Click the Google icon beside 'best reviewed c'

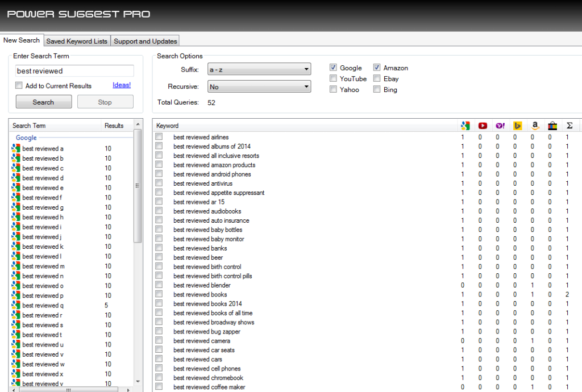15,168
